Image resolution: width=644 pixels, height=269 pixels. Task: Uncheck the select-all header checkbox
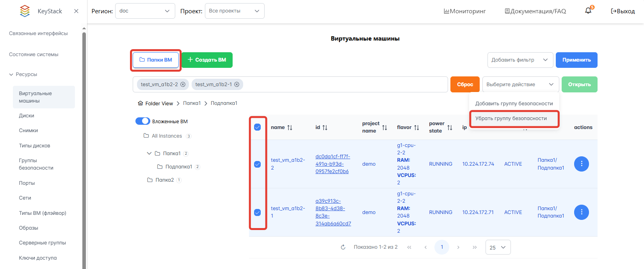(x=258, y=127)
